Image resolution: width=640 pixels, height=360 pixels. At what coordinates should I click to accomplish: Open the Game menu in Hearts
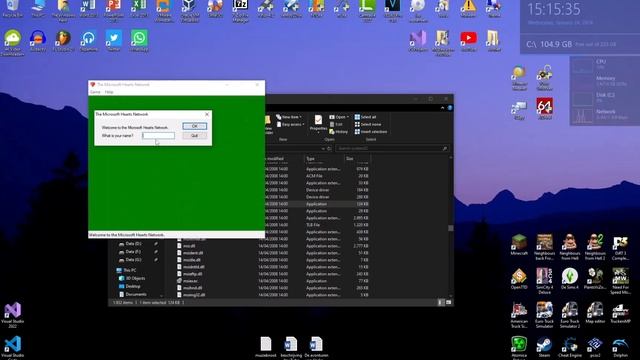tap(95, 92)
